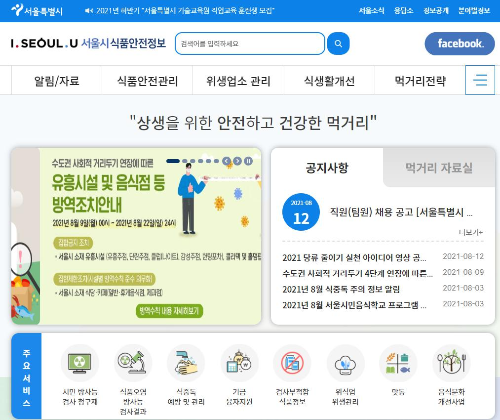Click the 외식업 위생관리 label

(x=345, y=397)
